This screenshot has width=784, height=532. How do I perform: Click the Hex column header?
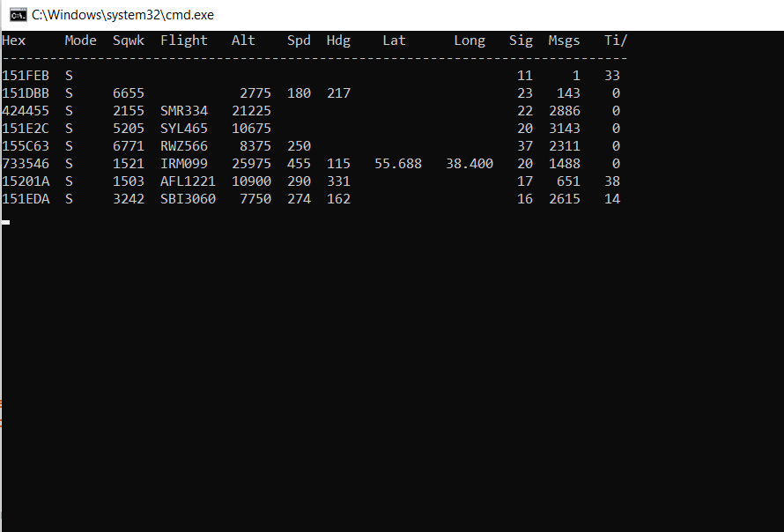[13, 41]
